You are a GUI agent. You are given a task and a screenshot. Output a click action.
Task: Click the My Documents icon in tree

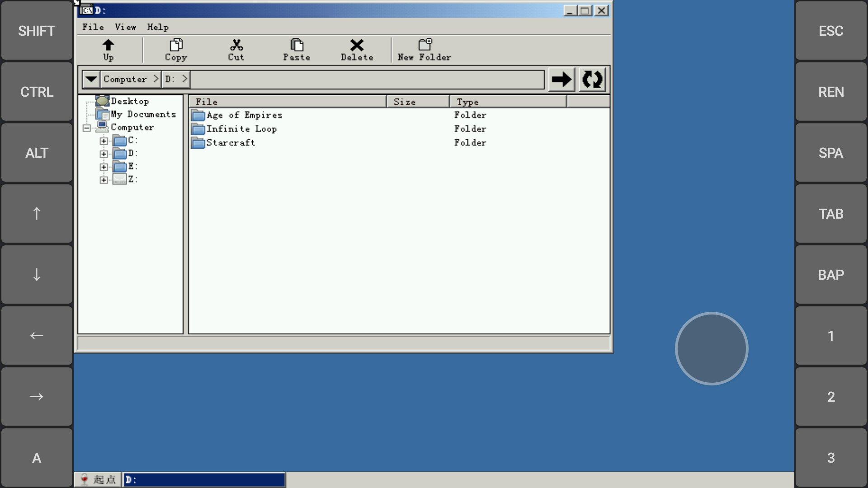pyautogui.click(x=103, y=114)
